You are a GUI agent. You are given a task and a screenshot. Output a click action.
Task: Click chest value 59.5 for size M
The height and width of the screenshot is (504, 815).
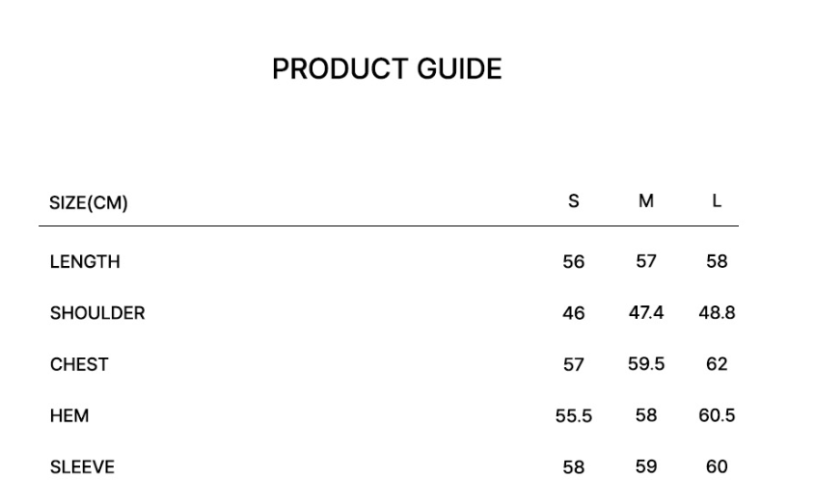point(646,364)
